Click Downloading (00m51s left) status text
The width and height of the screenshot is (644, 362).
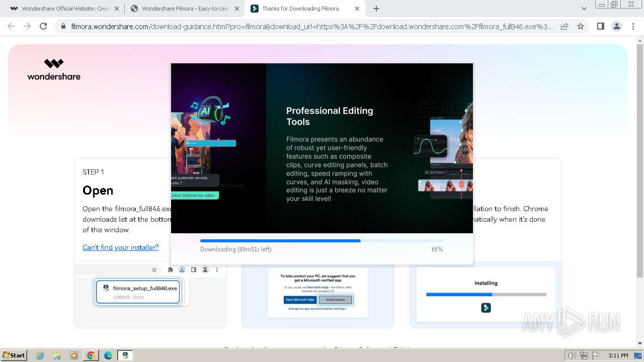tap(235, 249)
